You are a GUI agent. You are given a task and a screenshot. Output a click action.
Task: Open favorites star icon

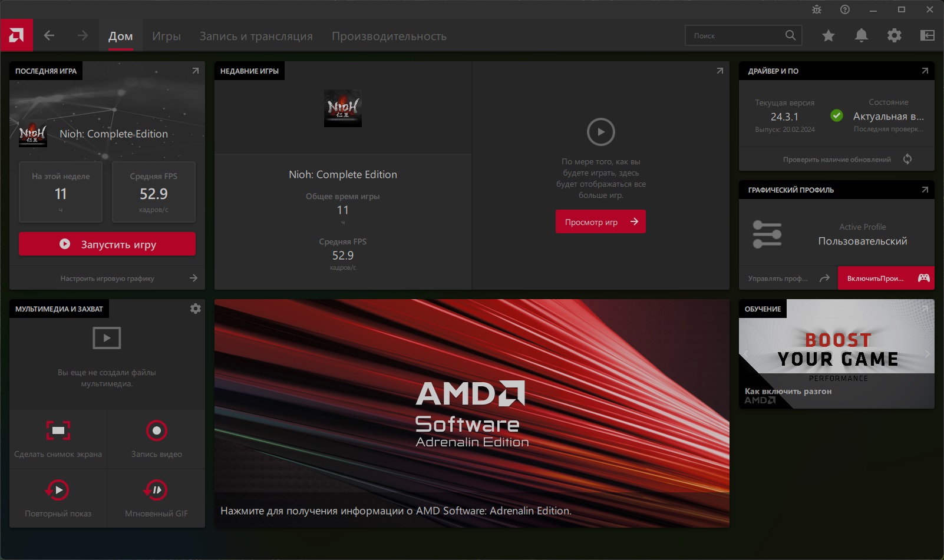click(x=829, y=36)
